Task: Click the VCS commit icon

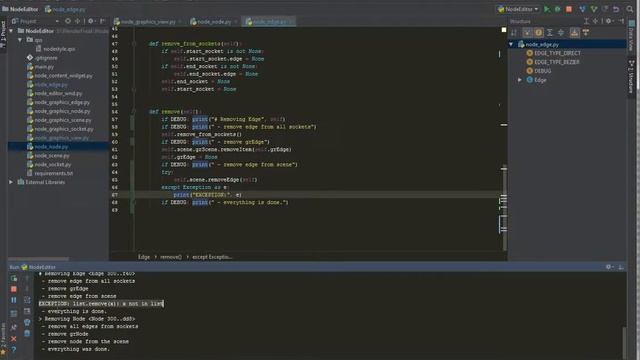Action: 594,9
